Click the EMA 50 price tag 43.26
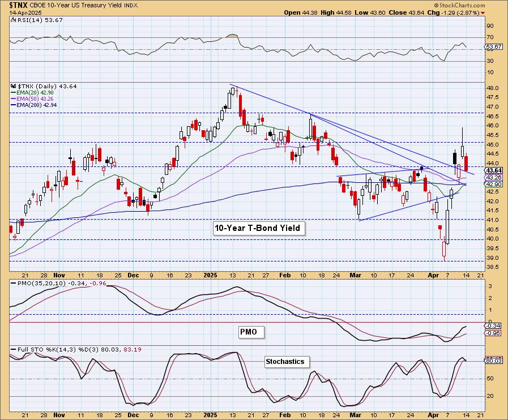 click(494, 178)
